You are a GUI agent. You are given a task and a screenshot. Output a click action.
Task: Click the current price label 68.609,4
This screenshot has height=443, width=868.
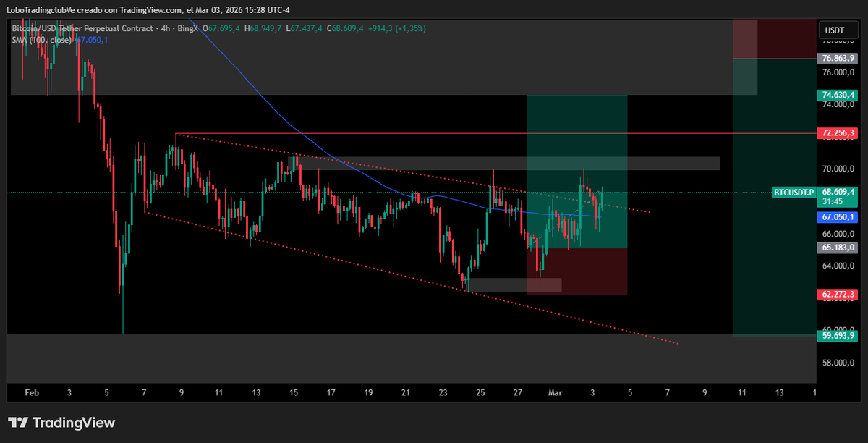838,192
